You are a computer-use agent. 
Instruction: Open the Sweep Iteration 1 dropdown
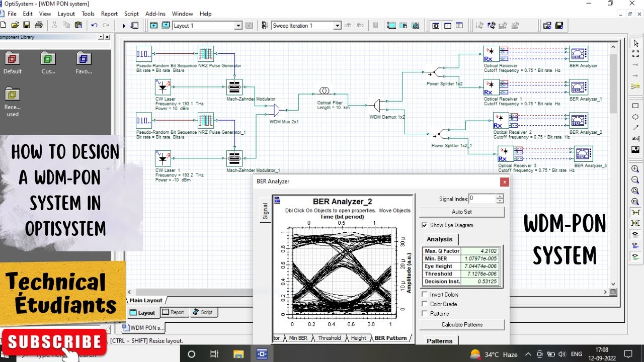[x=337, y=26]
